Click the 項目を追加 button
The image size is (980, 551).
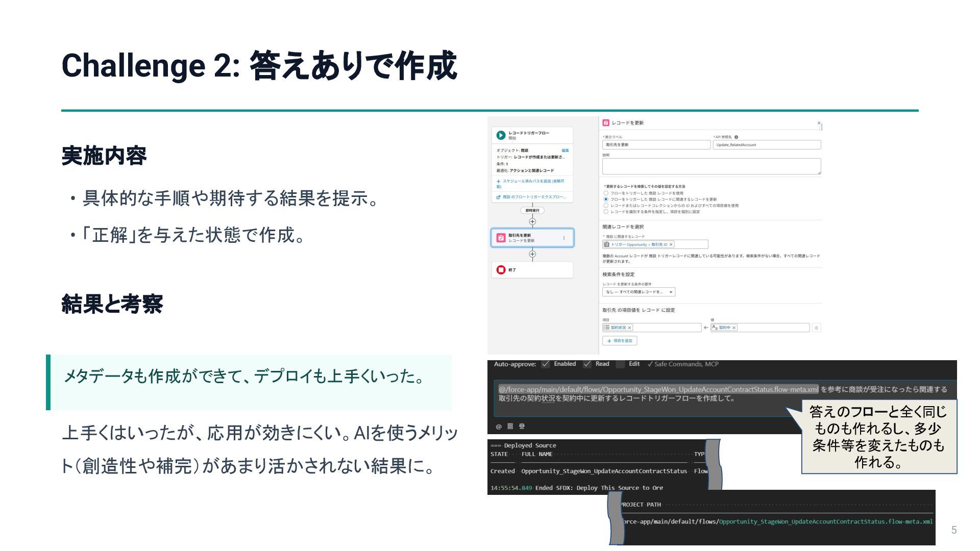coord(619,341)
